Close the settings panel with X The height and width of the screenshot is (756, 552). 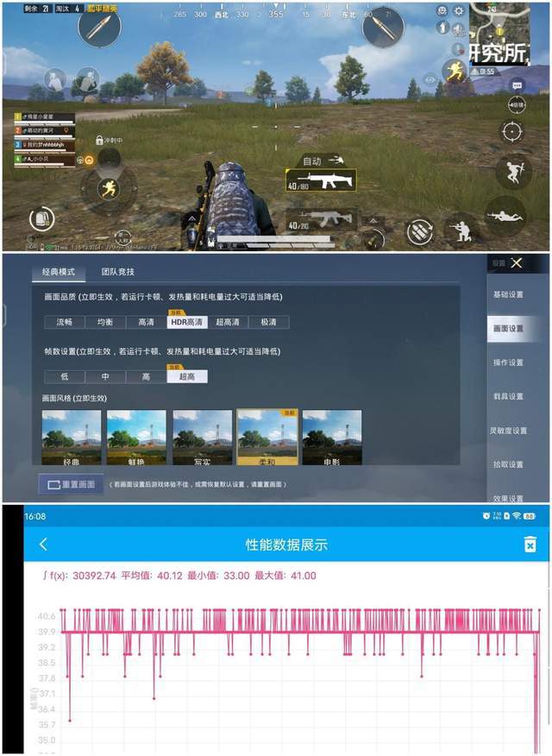(x=517, y=262)
